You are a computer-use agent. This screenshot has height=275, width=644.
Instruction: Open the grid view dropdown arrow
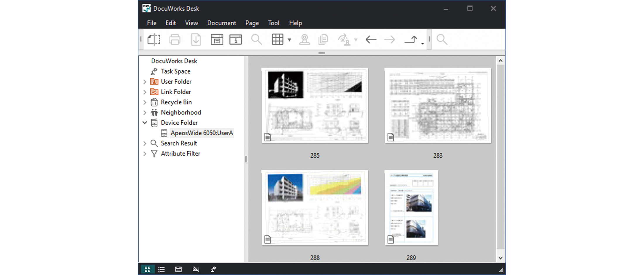click(x=290, y=40)
